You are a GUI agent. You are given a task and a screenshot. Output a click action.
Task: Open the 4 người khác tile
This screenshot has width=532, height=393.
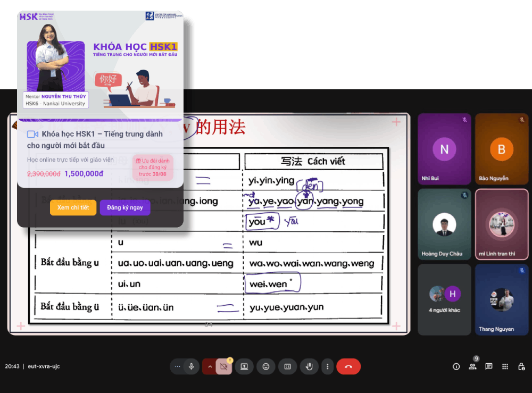click(x=444, y=300)
